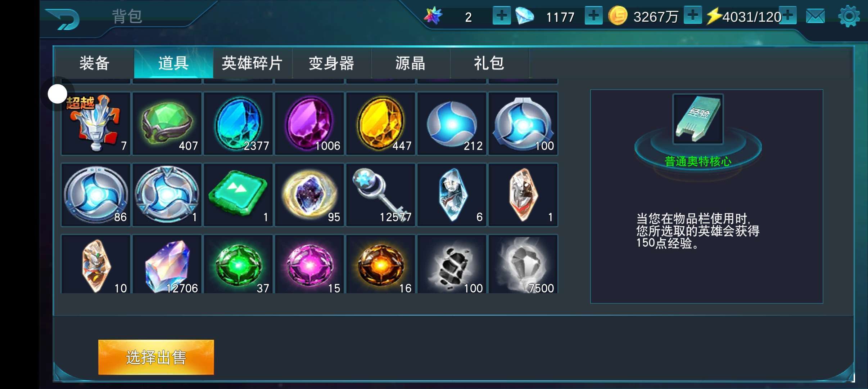Select the rainbow crystal with 12706
The width and height of the screenshot is (868, 389).
pos(167,264)
